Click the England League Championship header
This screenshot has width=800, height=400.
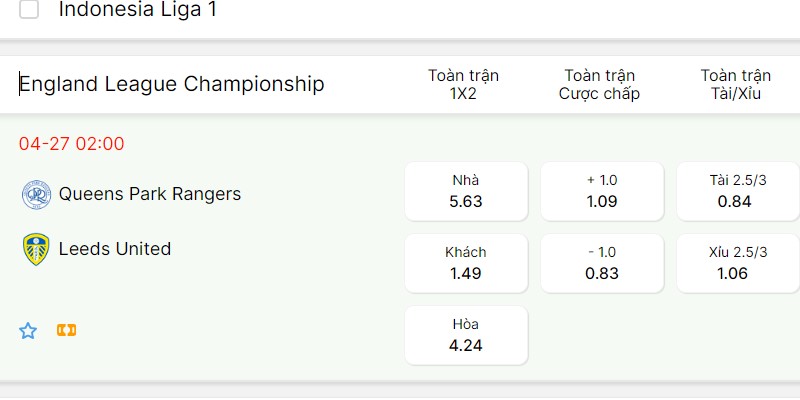tap(172, 84)
